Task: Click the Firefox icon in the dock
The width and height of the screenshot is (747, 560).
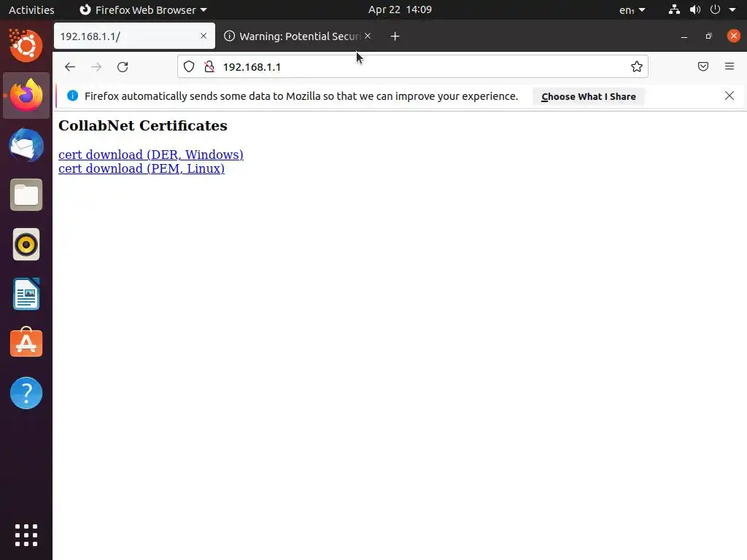Action: 26,96
